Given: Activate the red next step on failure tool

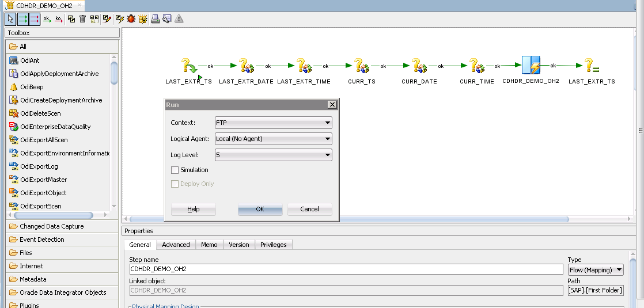Looking at the screenshot, I should pos(35,19).
